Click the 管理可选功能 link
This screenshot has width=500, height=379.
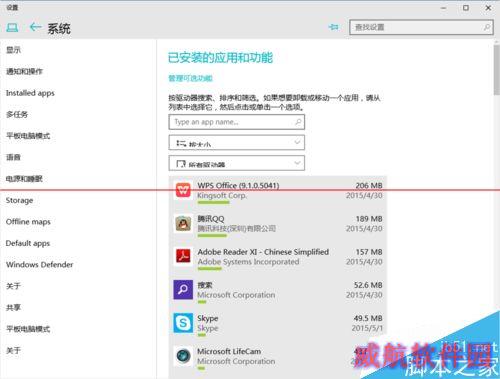(190, 78)
